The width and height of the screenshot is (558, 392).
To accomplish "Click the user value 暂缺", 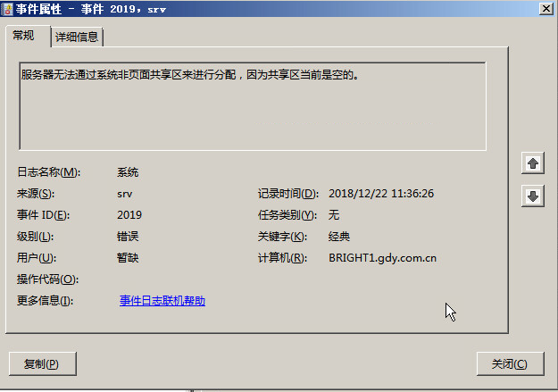I will (x=128, y=258).
